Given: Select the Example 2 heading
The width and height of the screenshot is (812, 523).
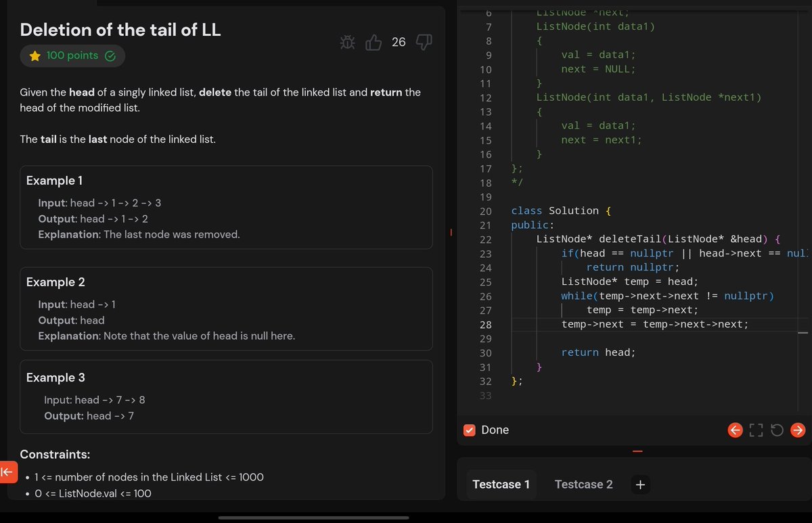Looking at the screenshot, I should (x=55, y=282).
